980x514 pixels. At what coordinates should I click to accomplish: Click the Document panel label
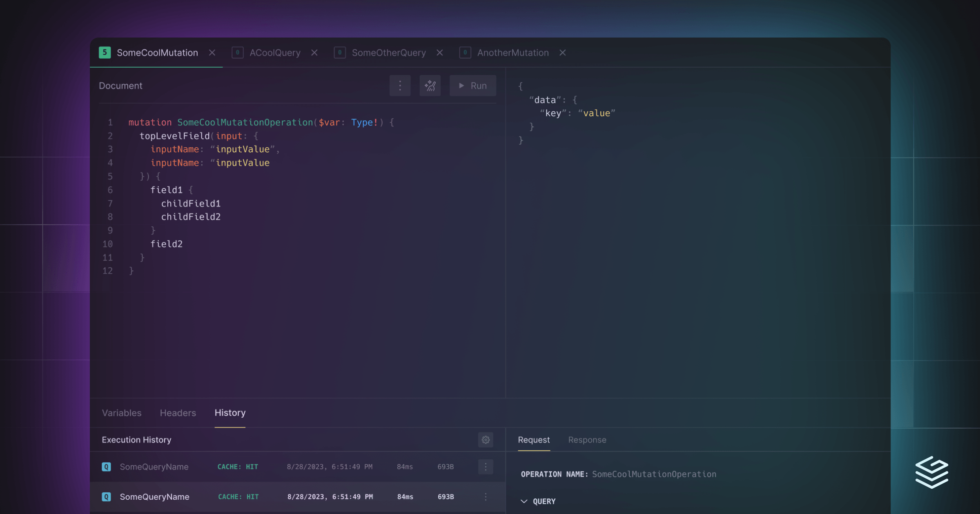tap(120, 86)
